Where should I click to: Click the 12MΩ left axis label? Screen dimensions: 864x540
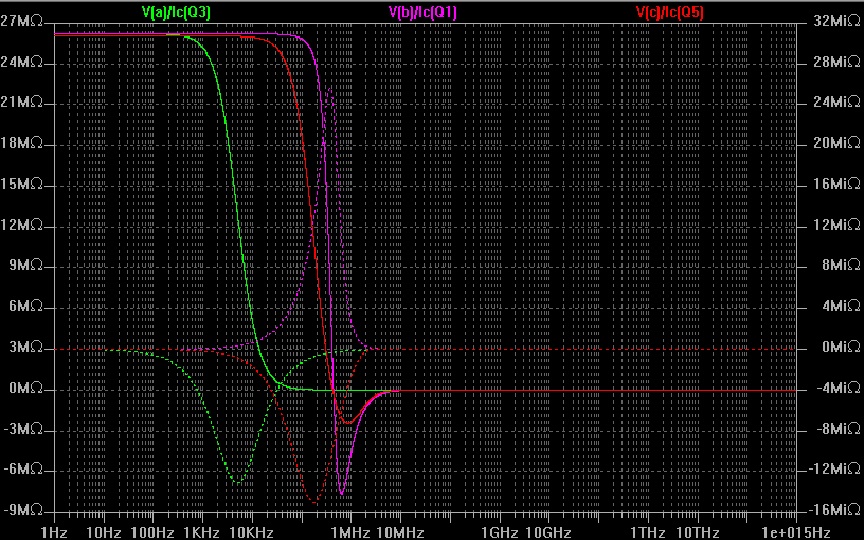click(x=21, y=225)
